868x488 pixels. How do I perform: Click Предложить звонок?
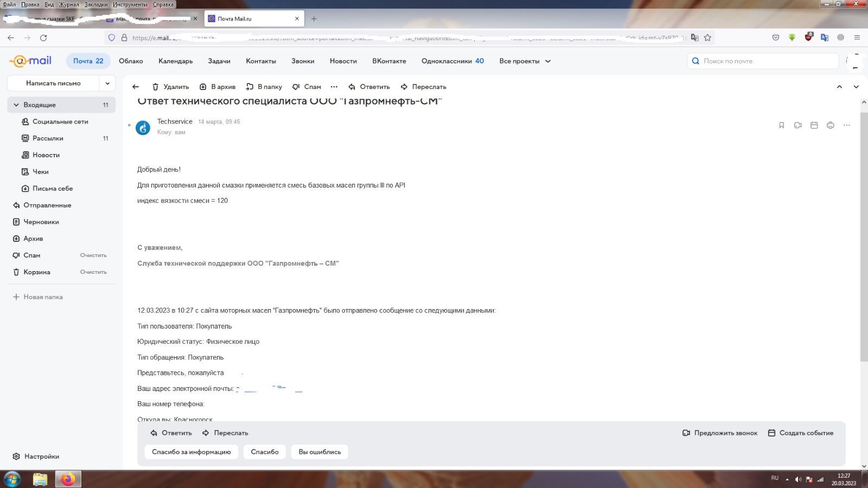(x=720, y=433)
